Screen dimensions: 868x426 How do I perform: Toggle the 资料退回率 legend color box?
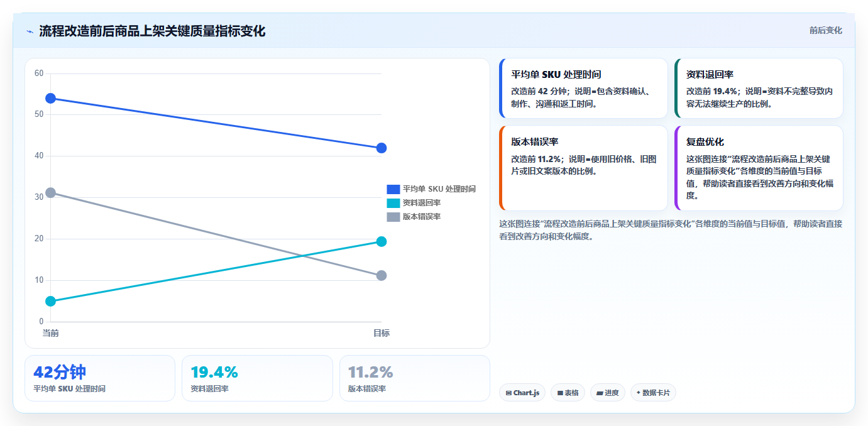click(393, 203)
